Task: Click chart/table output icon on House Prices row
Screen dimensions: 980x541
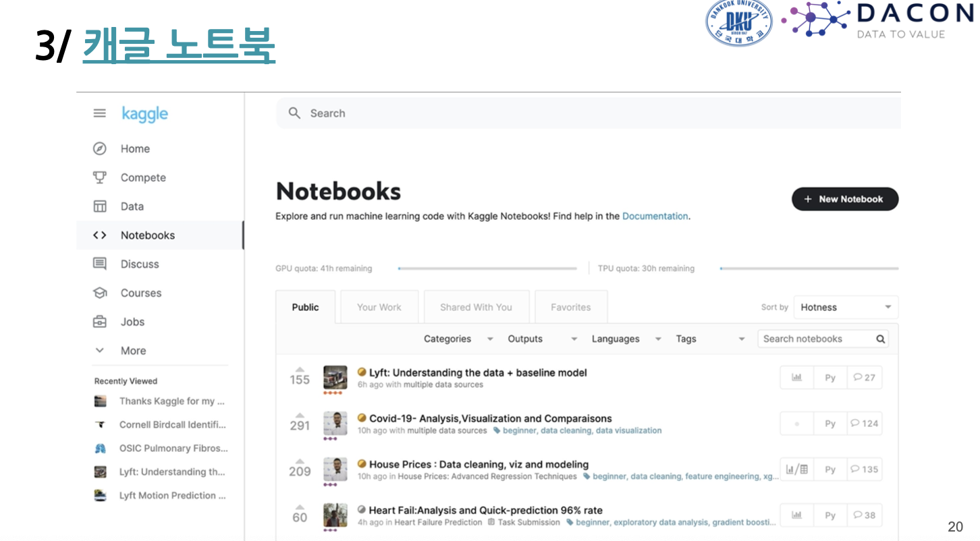Action: [797, 469]
